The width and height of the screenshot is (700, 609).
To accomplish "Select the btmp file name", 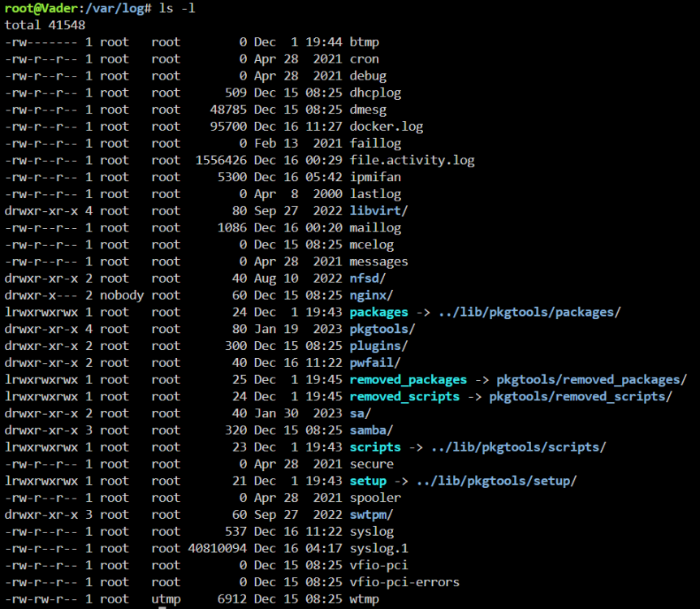I will click(365, 42).
